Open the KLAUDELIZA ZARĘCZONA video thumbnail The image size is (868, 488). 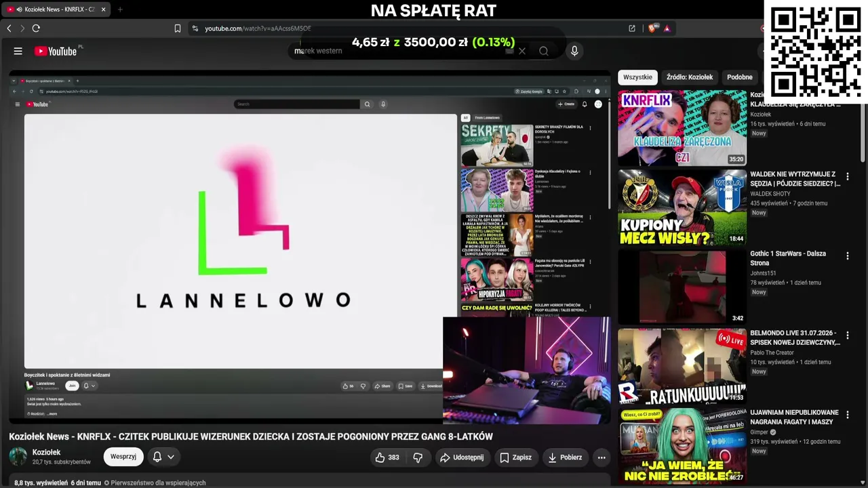[682, 129]
